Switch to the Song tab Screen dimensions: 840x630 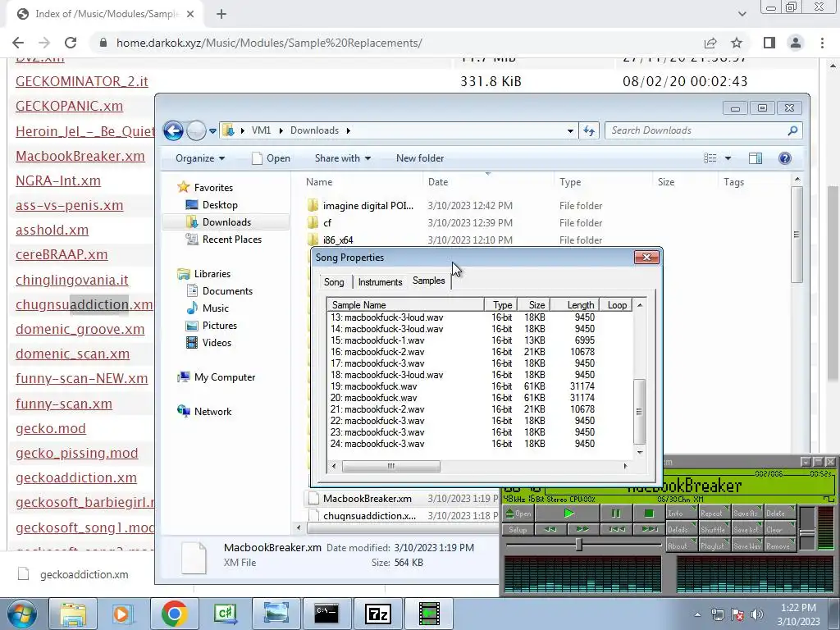[334, 282]
